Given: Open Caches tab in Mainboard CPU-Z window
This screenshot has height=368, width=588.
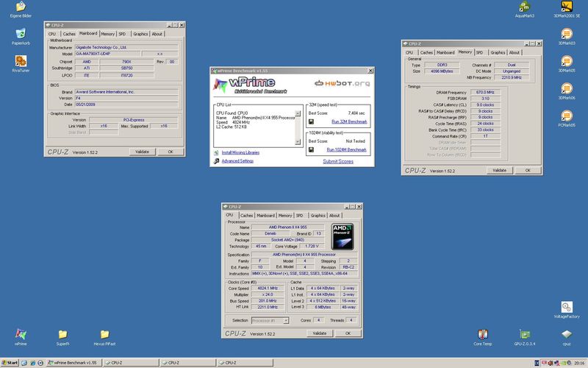Looking at the screenshot, I should (x=69, y=34).
